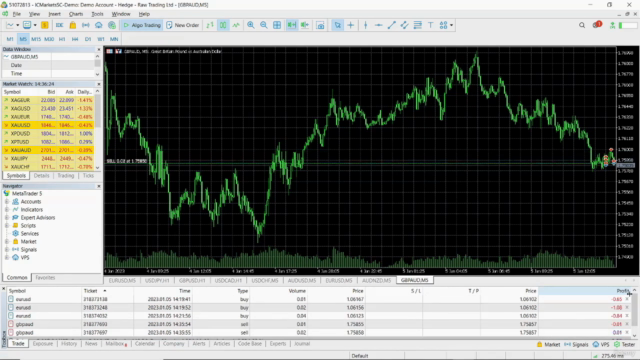Select the Fibonacci retracement tool
640x360 pixels.
[x=418, y=25]
